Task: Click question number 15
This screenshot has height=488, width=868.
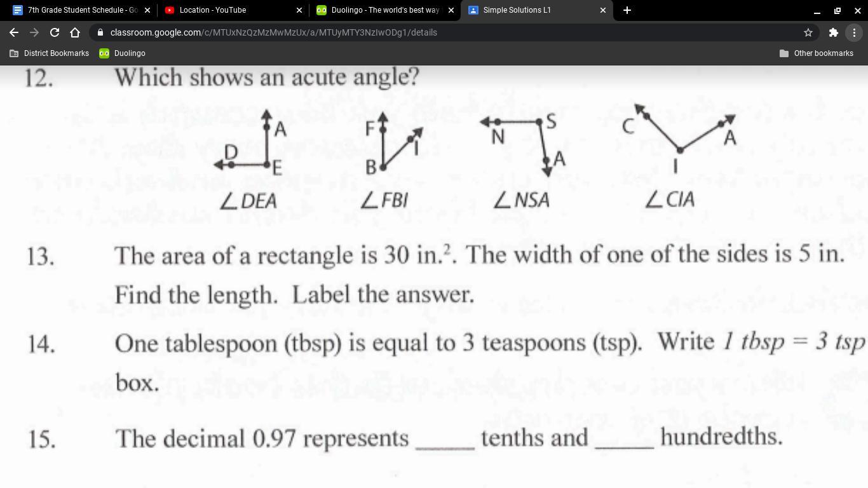Action: (41, 439)
